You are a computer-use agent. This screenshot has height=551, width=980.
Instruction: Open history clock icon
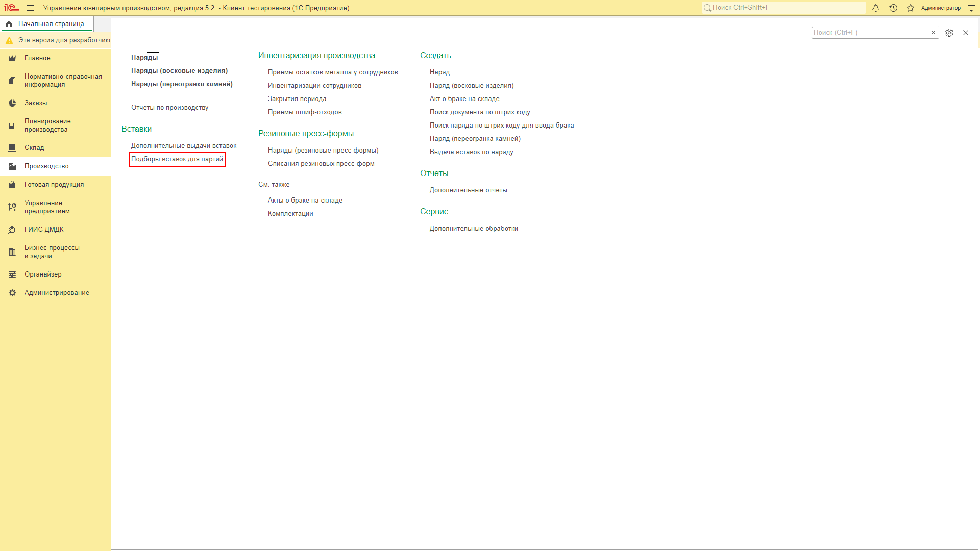893,8
